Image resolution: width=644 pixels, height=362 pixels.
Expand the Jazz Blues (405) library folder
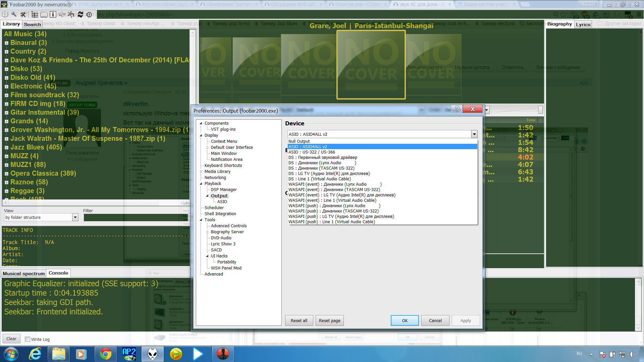[6, 147]
